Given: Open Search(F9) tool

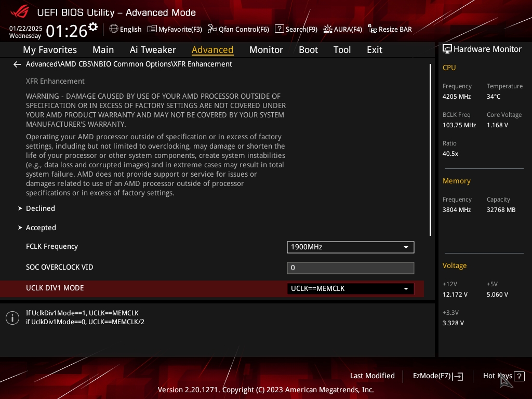Looking at the screenshot, I should (296, 29).
